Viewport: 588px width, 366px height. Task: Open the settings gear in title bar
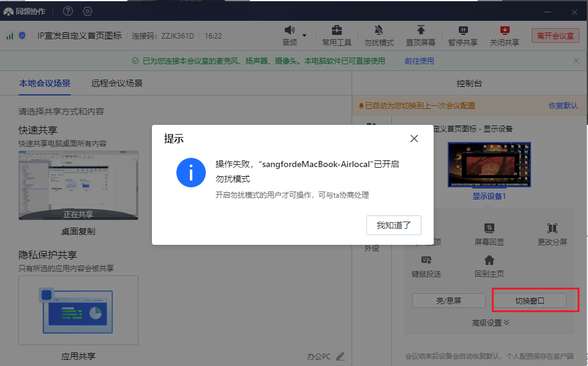point(87,11)
